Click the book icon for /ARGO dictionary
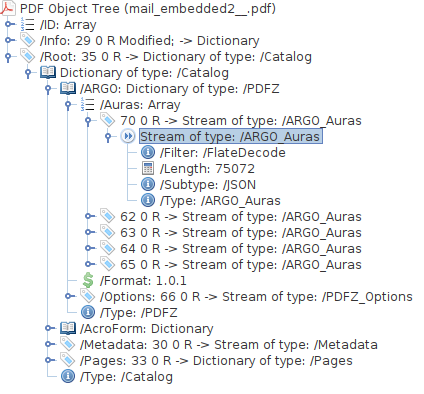424x394 pixels. pyautogui.click(x=68, y=88)
